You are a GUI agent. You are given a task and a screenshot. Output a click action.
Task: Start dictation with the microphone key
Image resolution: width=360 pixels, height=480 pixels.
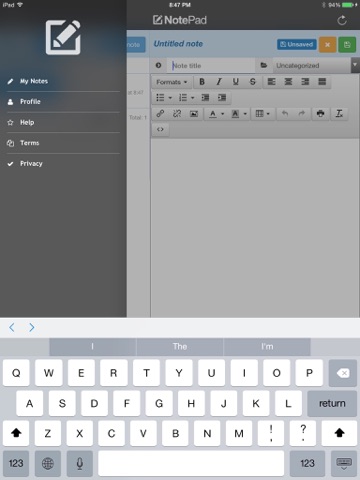[80, 463]
